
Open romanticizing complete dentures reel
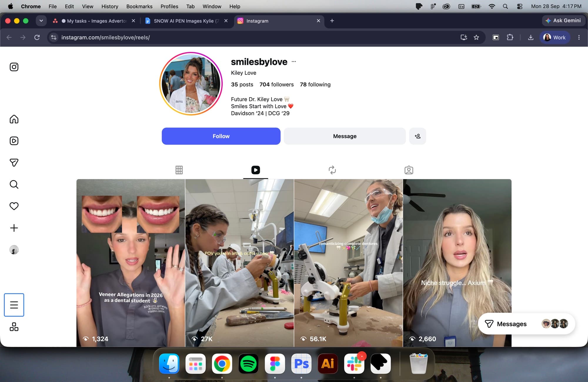click(348, 263)
